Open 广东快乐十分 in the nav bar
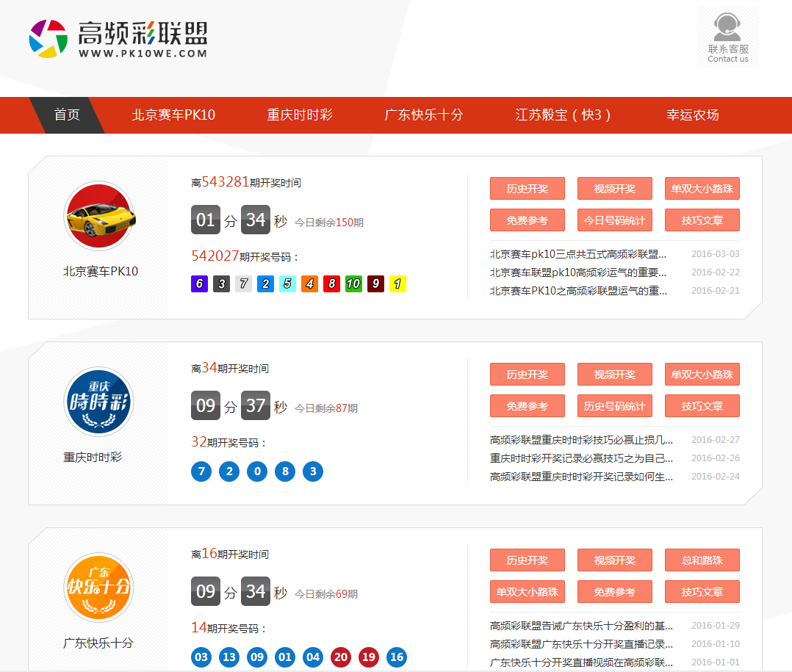The width and height of the screenshot is (792, 672). [x=423, y=115]
